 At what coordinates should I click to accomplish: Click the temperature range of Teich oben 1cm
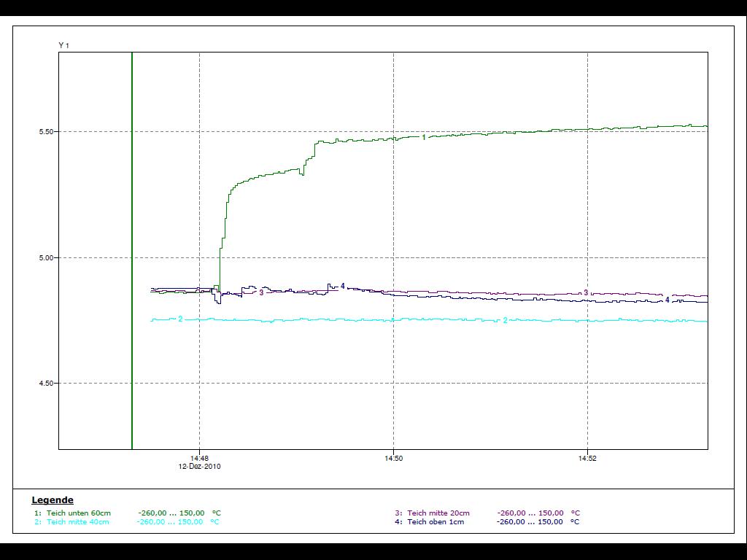pos(530,522)
